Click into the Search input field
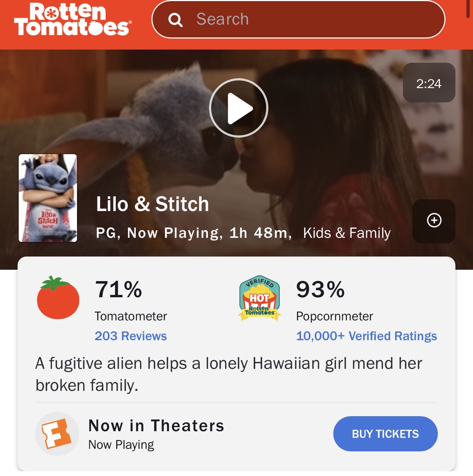 (298, 19)
